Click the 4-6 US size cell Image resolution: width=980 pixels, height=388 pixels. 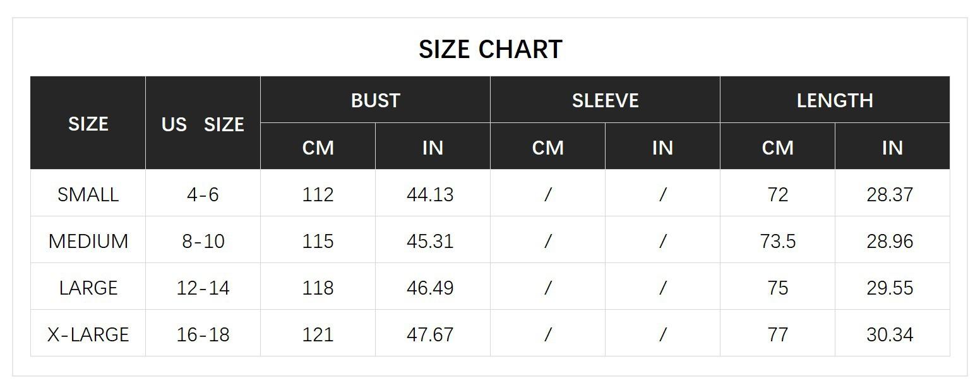[x=203, y=194]
